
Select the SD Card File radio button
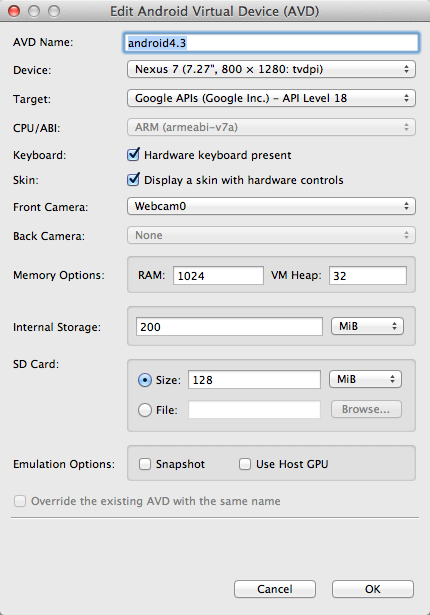click(x=145, y=410)
